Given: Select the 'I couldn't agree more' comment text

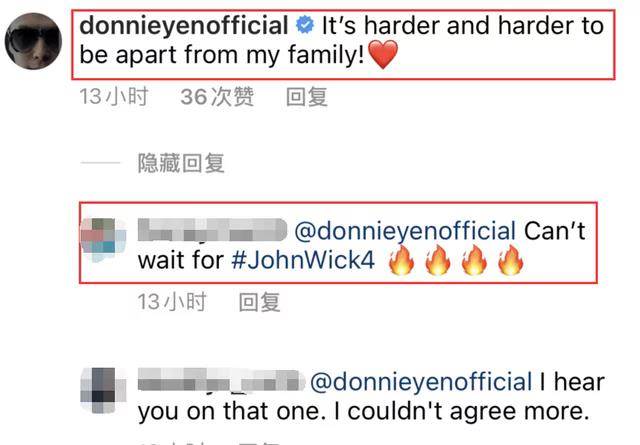Looking at the screenshot, I should pos(462,412).
